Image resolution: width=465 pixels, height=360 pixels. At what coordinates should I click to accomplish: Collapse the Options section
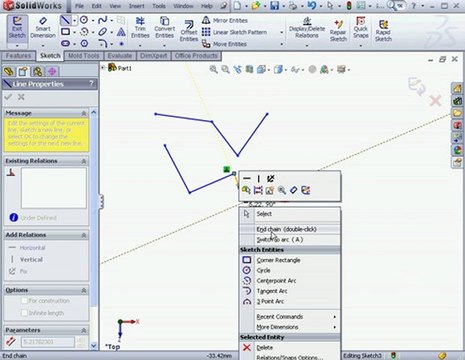(84, 290)
